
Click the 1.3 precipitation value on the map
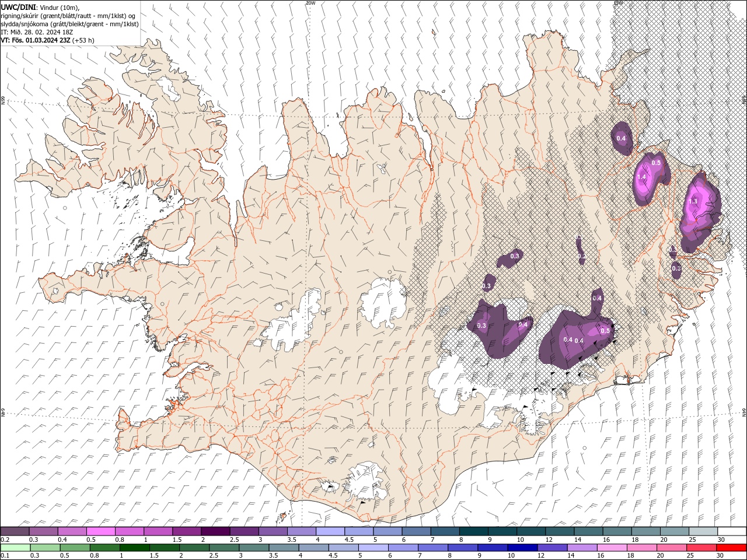(x=693, y=201)
